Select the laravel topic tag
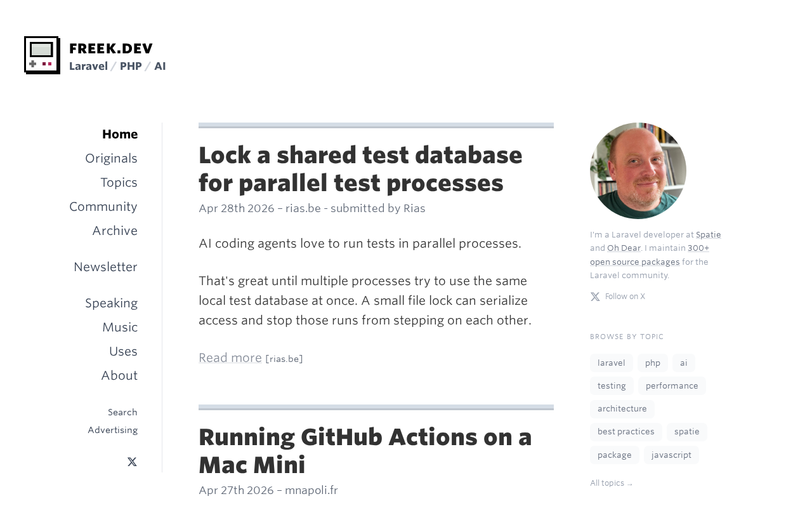 [x=612, y=363]
